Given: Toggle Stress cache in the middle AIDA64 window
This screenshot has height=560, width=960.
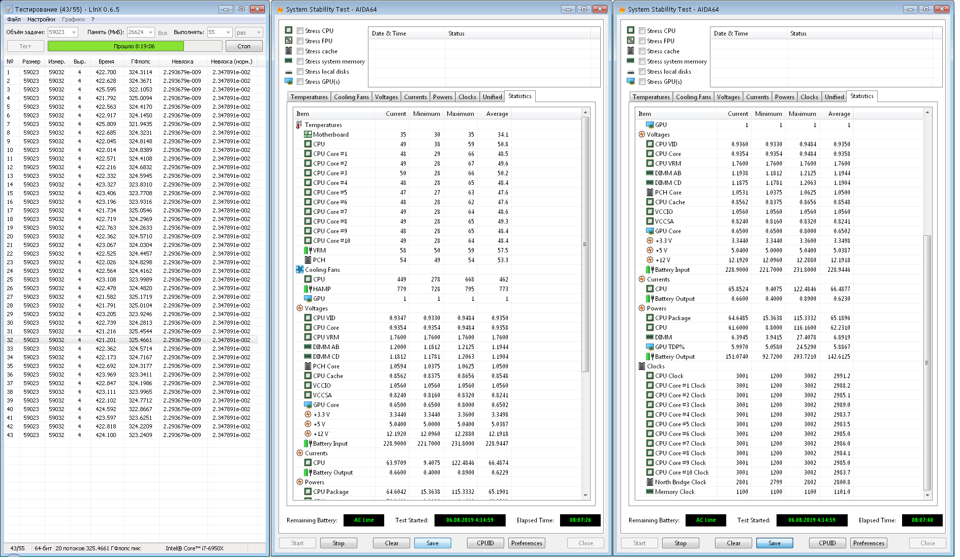Looking at the screenshot, I should (300, 51).
